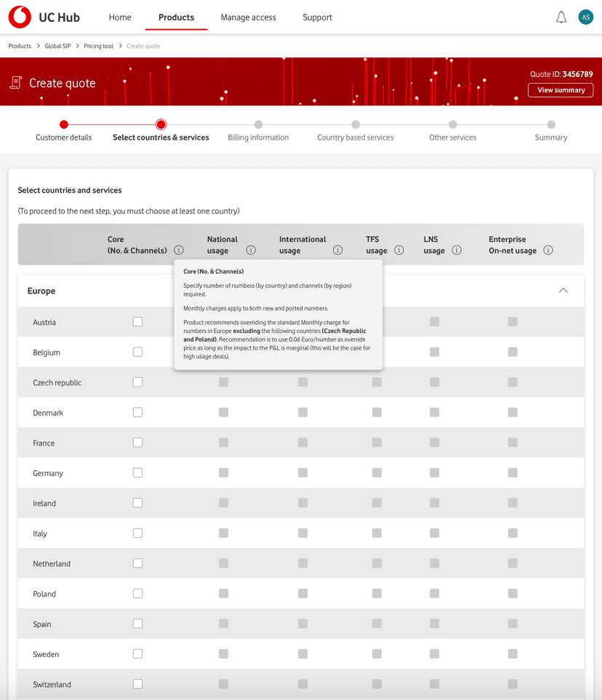Check the Core box for Czech republic
Viewport: 602px width, 700px height.
coord(137,382)
